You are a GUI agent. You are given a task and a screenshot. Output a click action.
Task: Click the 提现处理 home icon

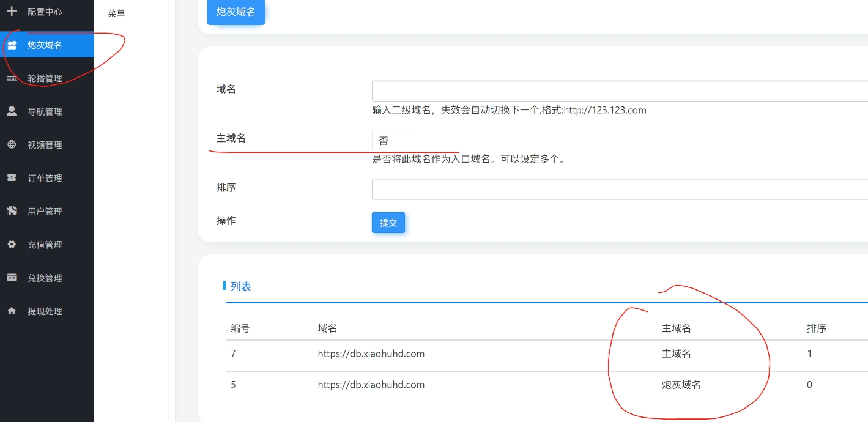[x=12, y=311]
